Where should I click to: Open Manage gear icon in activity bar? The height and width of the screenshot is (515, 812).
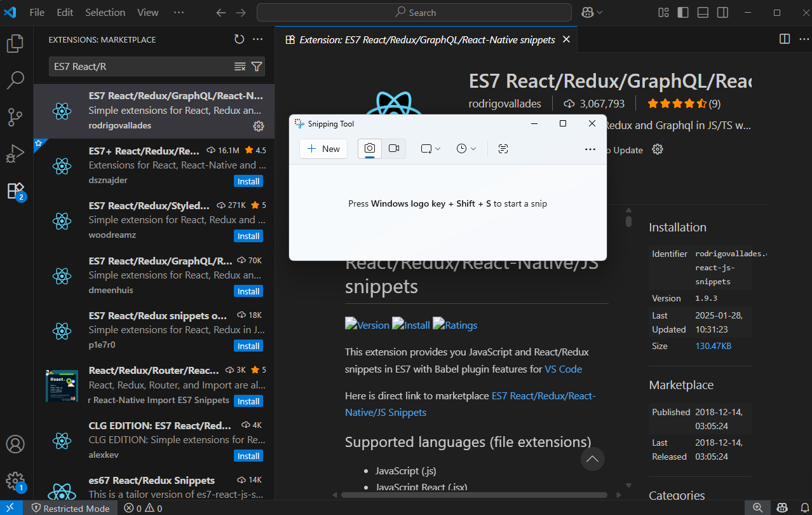tap(15, 481)
